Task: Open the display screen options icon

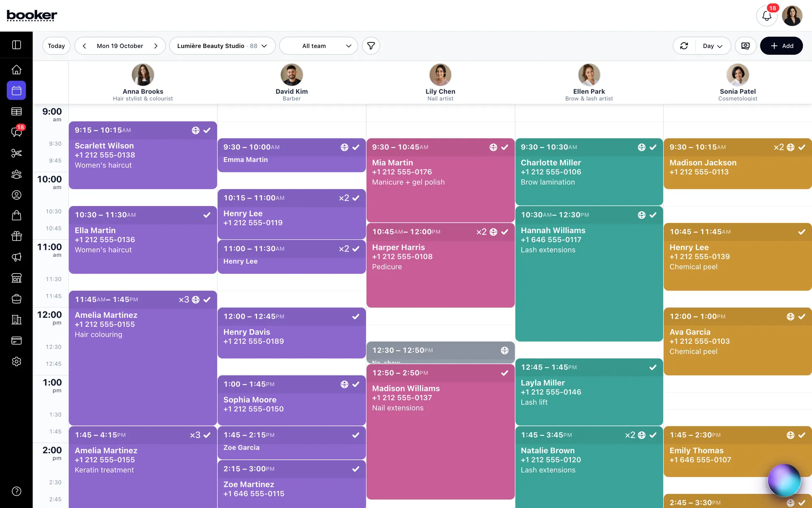Action: tap(745, 46)
